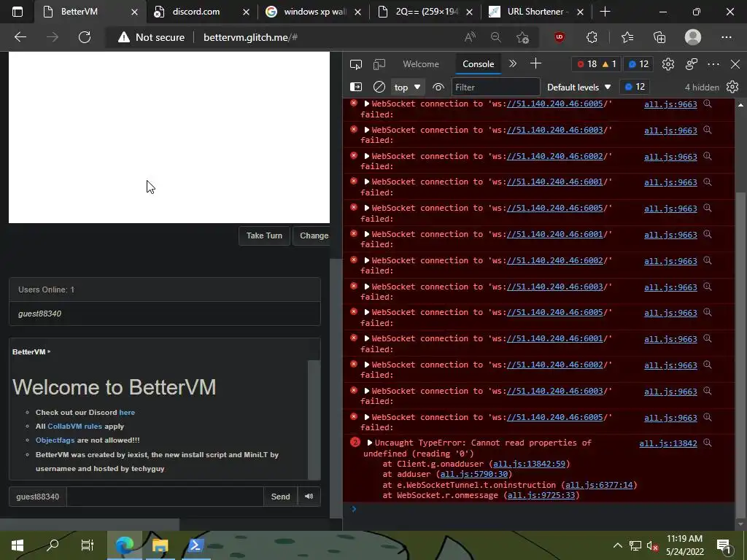The width and height of the screenshot is (747, 560).
Task: Open console settings gear beside 4 hidden
Action: [732, 87]
